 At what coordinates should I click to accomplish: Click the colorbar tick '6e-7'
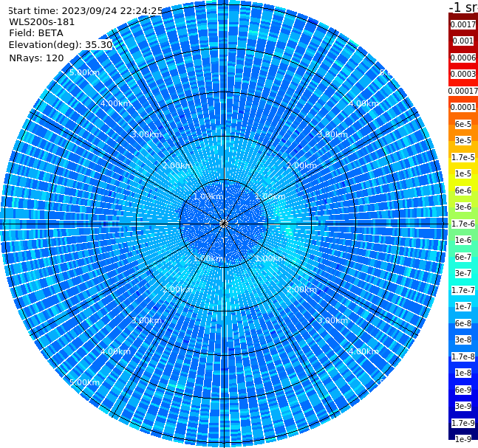tap(463, 257)
